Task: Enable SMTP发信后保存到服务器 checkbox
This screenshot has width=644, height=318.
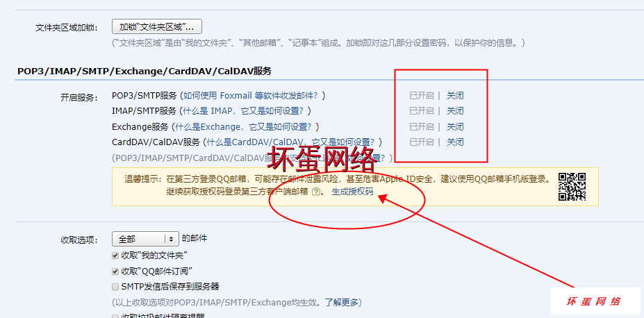Action: pos(115,287)
